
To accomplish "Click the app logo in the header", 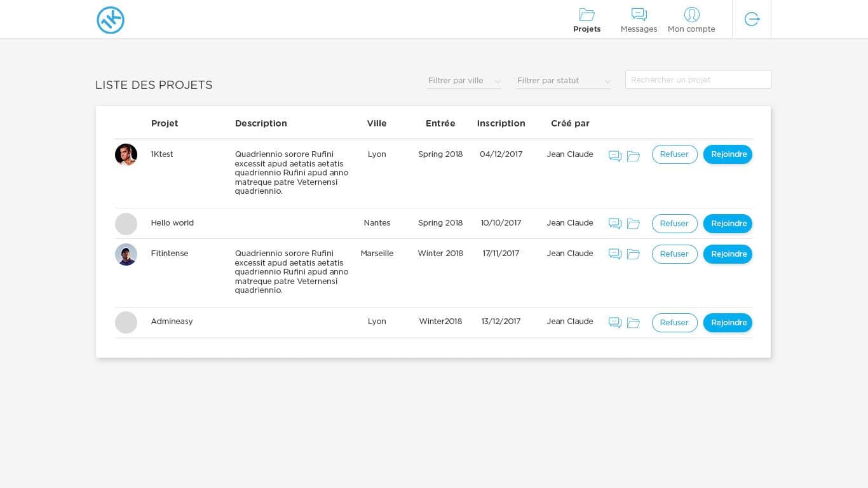I will (111, 20).
